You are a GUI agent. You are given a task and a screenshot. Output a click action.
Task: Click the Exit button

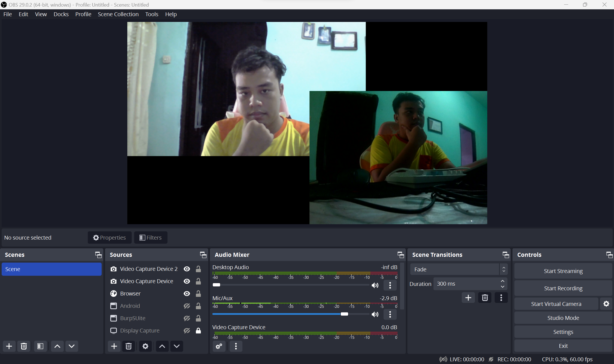coord(563,346)
